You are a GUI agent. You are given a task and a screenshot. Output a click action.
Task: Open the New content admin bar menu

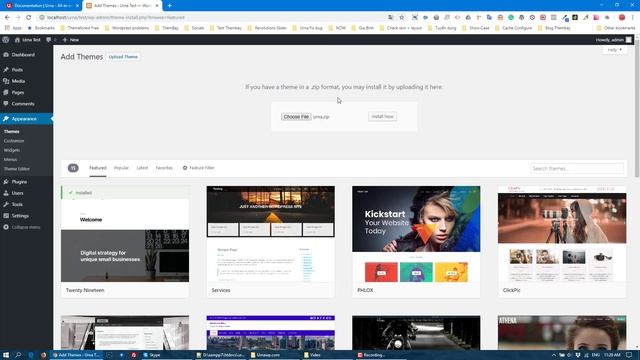tap(71, 40)
